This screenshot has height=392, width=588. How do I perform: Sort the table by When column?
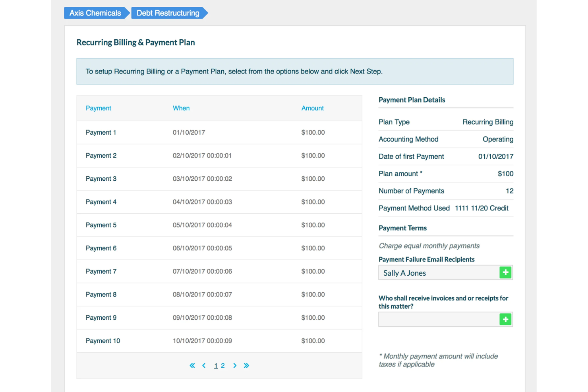[x=181, y=108]
